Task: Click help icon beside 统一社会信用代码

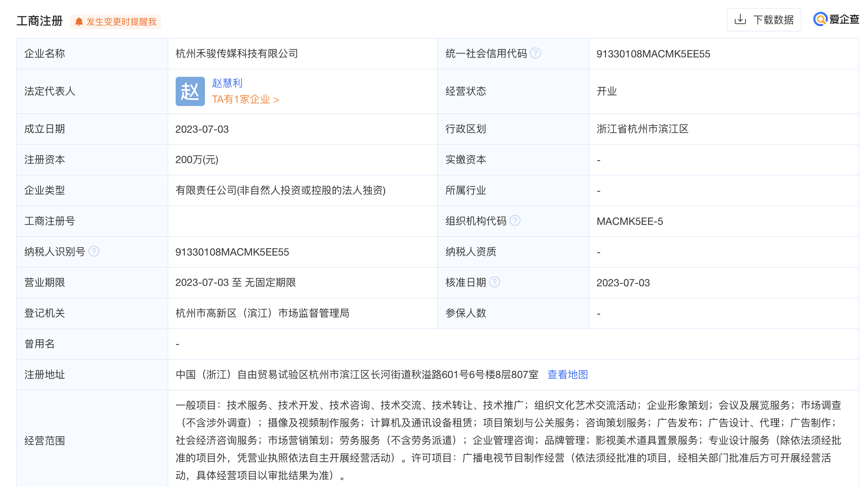Action: [x=535, y=53]
